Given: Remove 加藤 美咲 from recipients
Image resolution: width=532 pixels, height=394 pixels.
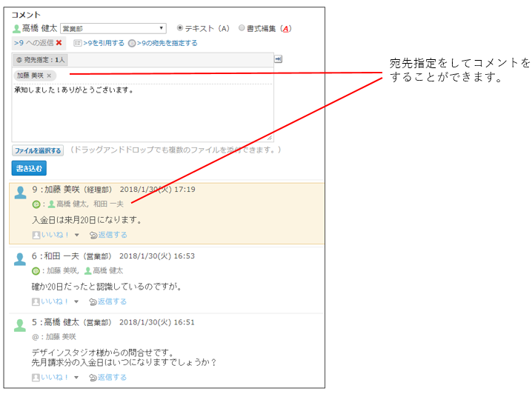Looking at the screenshot, I should click(x=49, y=76).
